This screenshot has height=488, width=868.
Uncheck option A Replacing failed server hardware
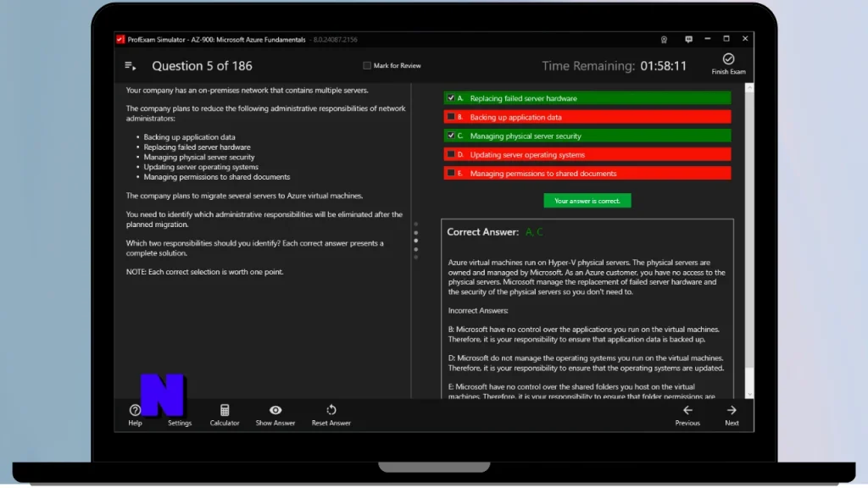[451, 98]
